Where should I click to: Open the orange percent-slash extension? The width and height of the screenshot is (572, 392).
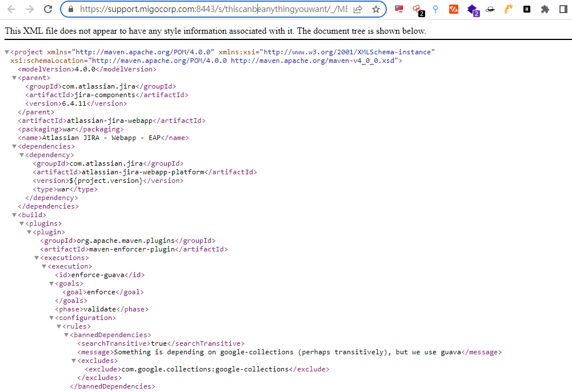454,9
